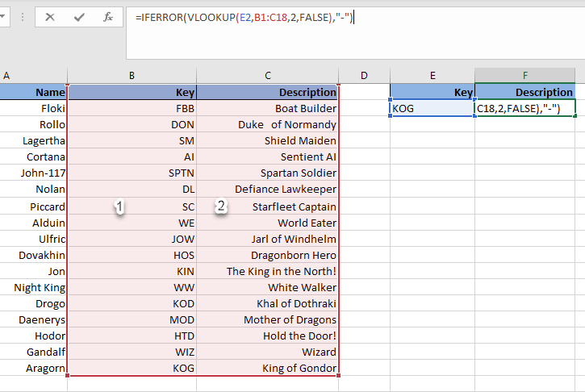Select the Aragorn name cell
The image size is (585, 392).
tap(34, 368)
